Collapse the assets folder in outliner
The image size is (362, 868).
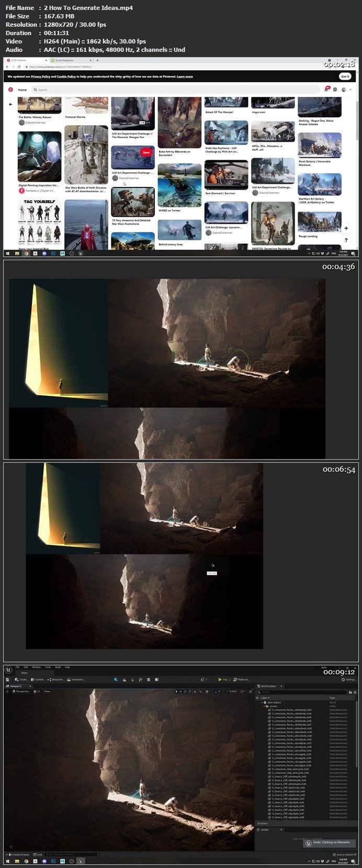click(x=265, y=706)
